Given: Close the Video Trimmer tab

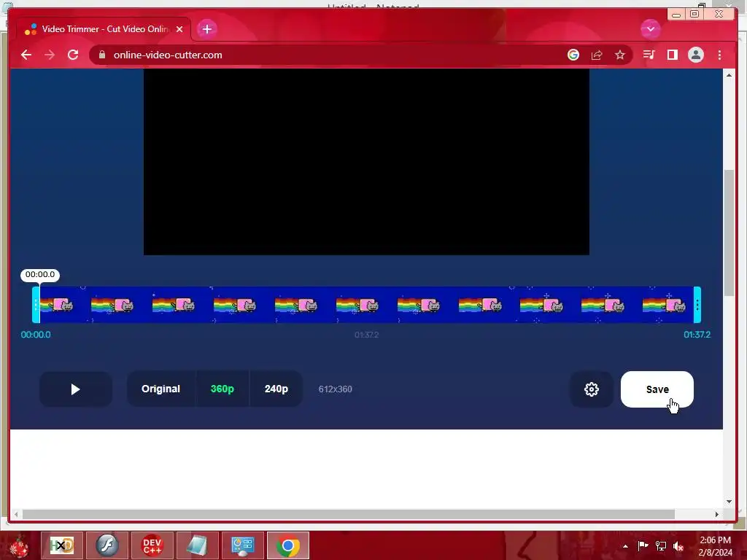Looking at the screenshot, I should point(179,29).
